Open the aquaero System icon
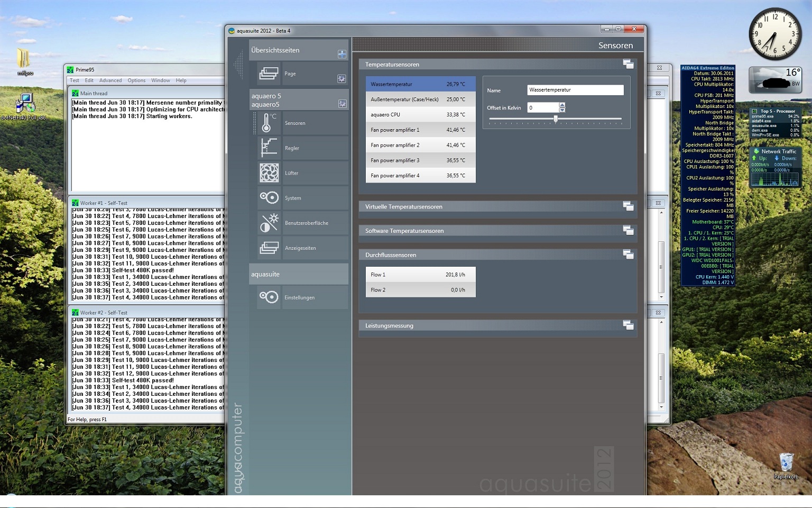This screenshot has height=508, width=812. pos(269,197)
